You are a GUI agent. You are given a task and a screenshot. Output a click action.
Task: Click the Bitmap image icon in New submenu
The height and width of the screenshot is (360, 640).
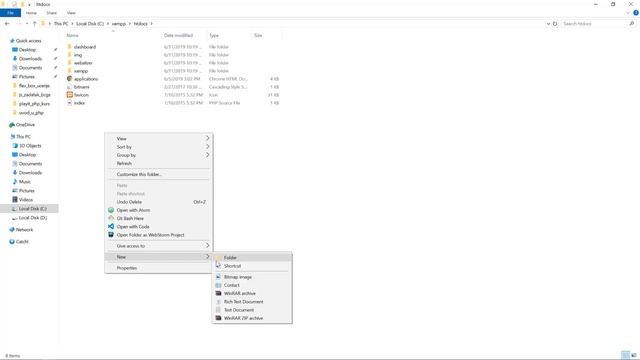pyautogui.click(x=218, y=277)
